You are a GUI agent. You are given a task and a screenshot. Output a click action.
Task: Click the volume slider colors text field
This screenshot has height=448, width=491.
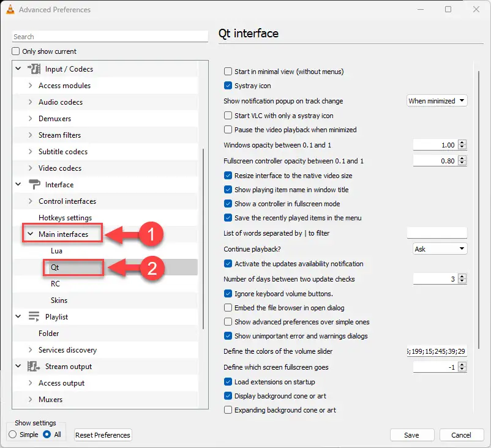tap(437, 351)
